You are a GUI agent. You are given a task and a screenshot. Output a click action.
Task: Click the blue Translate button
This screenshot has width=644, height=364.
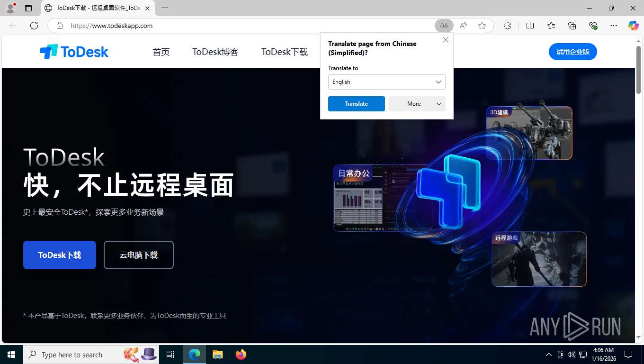tap(357, 104)
